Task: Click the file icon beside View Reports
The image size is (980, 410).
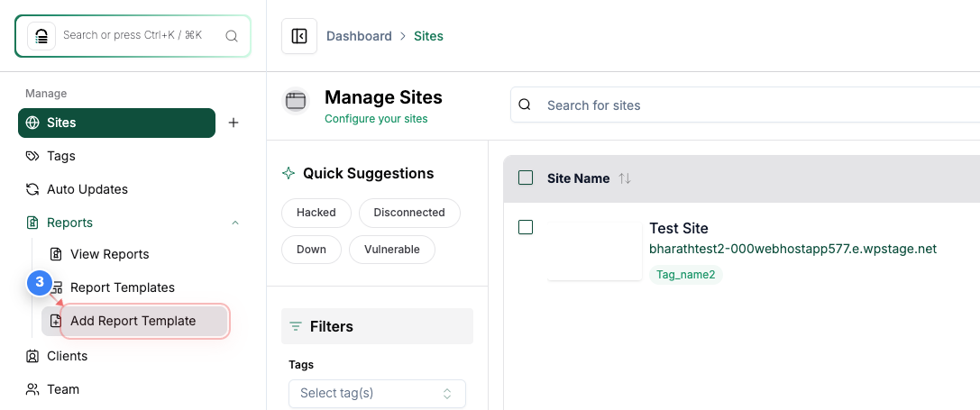Action: [56, 254]
